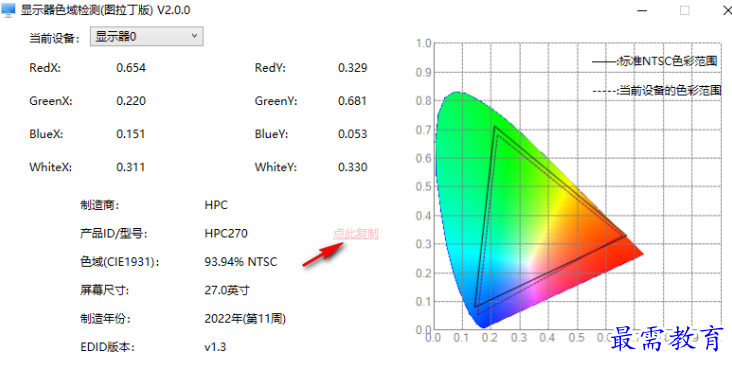The height and width of the screenshot is (370, 732).
Task: Select the WhiteX value 0.311
Action: 131,168
